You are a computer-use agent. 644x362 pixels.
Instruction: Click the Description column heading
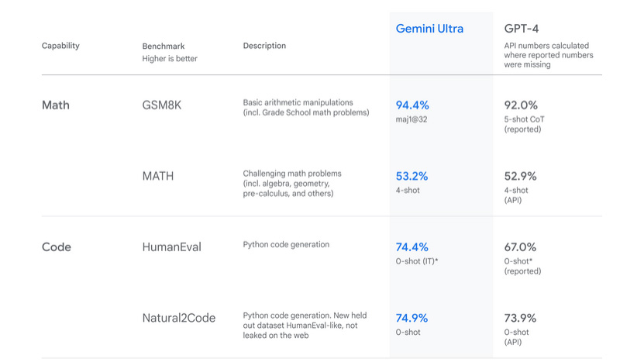tap(264, 46)
